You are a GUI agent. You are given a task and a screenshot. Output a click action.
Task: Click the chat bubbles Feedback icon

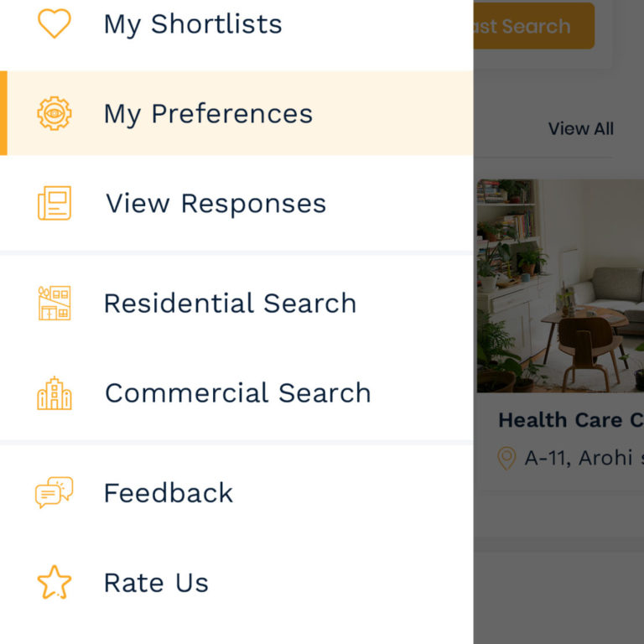point(55,492)
